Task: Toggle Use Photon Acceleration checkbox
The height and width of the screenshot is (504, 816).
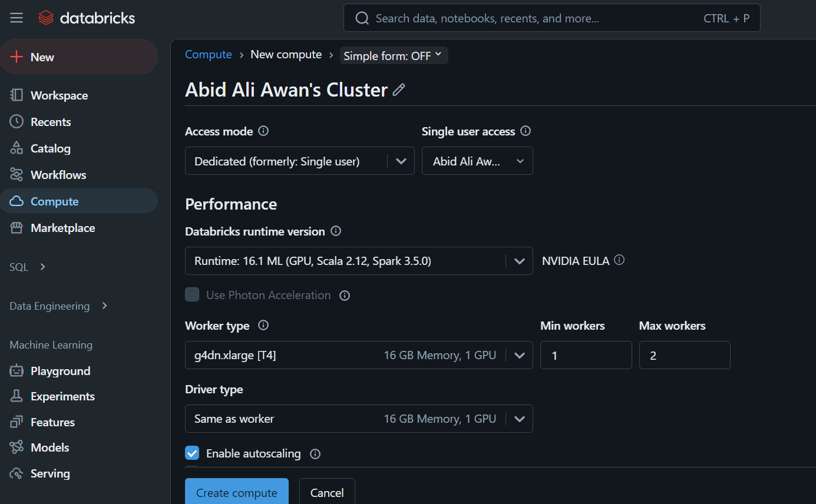Action: click(192, 294)
